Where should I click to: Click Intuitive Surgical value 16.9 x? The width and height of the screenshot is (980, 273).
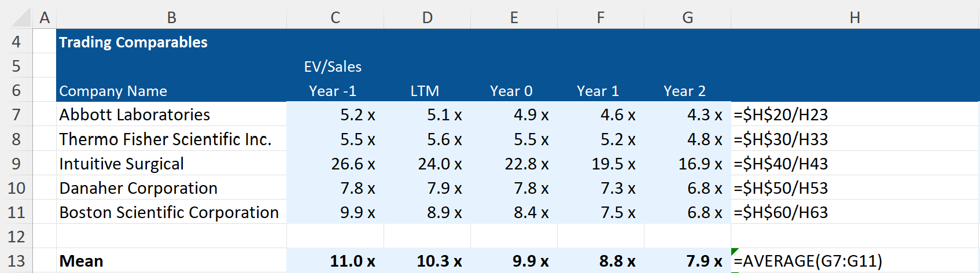tap(687, 164)
